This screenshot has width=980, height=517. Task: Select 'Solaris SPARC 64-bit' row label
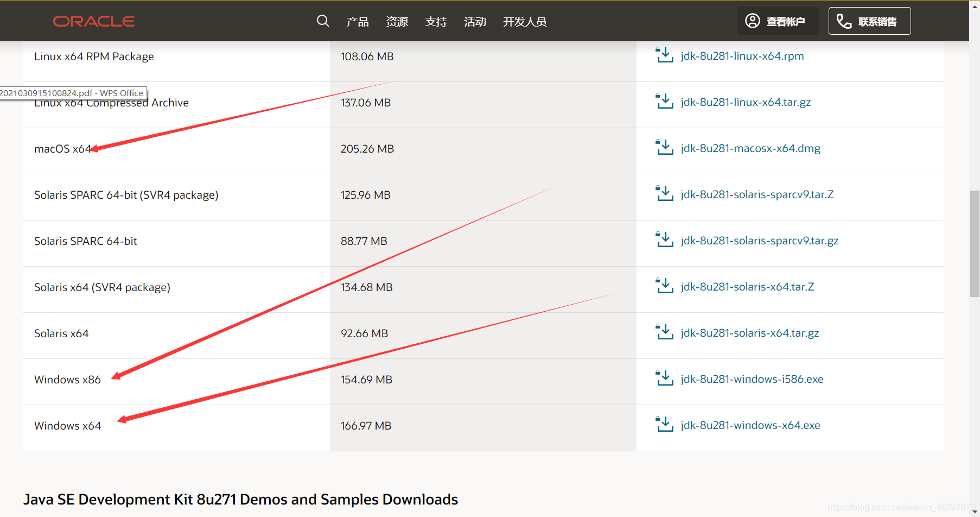point(85,241)
